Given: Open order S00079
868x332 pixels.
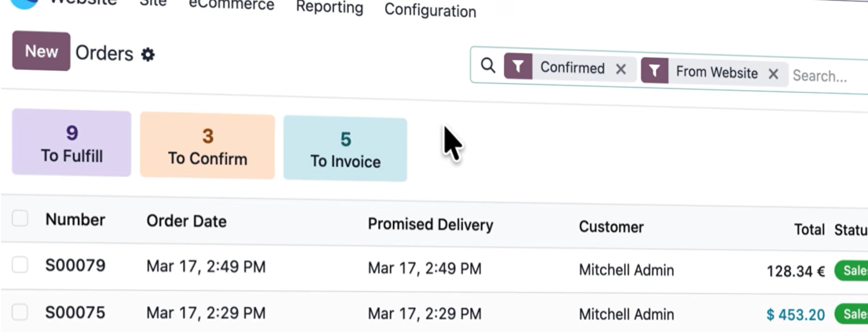Looking at the screenshot, I should pos(75,266).
